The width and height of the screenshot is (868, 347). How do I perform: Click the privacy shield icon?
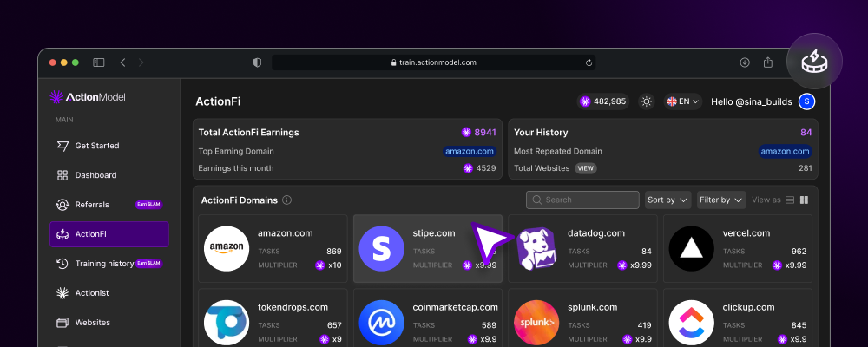pos(258,62)
